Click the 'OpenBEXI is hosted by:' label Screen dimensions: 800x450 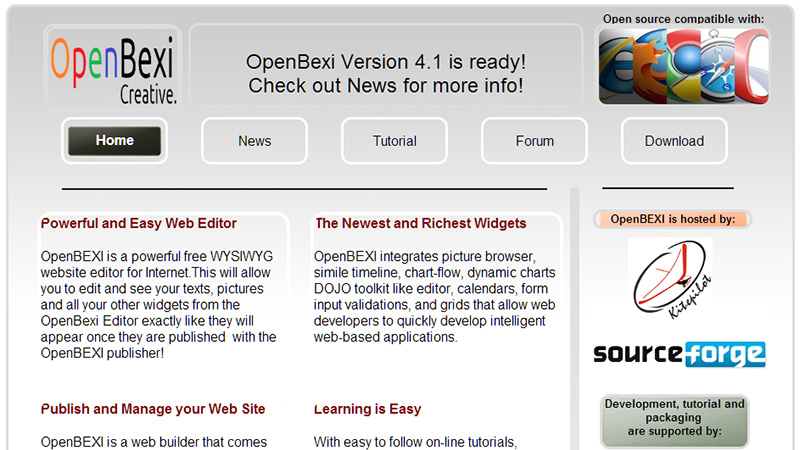click(x=672, y=219)
